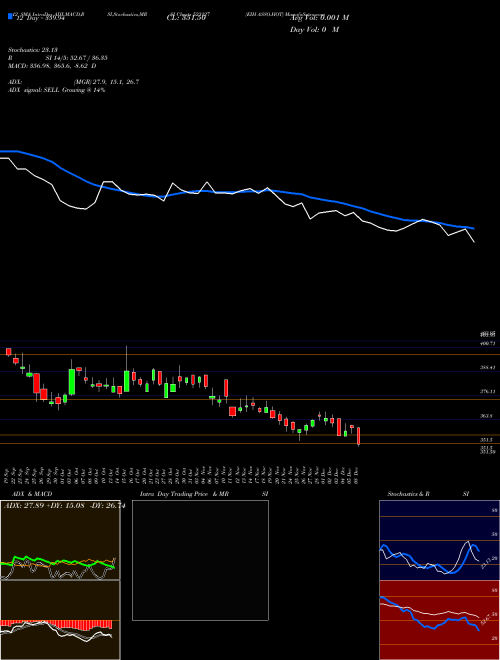
Task: Click the 400.71 price axis label
Action: [488, 343]
